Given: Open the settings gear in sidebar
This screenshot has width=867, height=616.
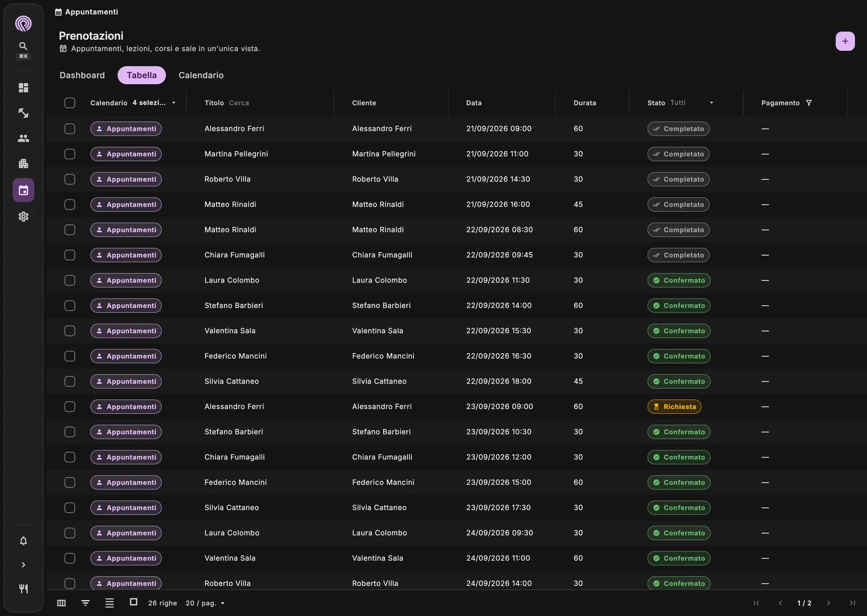Looking at the screenshot, I should (23, 217).
